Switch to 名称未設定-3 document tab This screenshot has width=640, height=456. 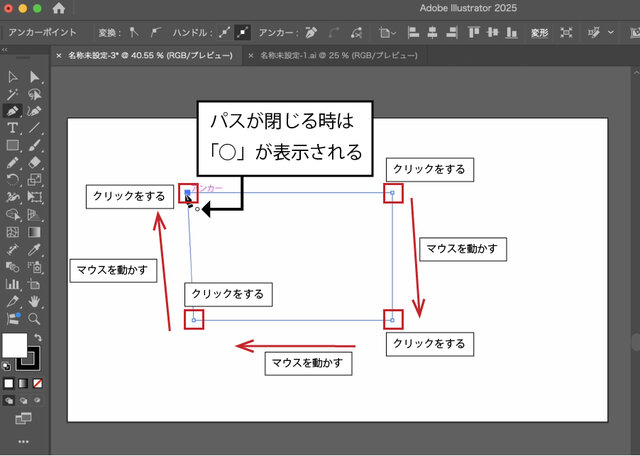point(150,55)
